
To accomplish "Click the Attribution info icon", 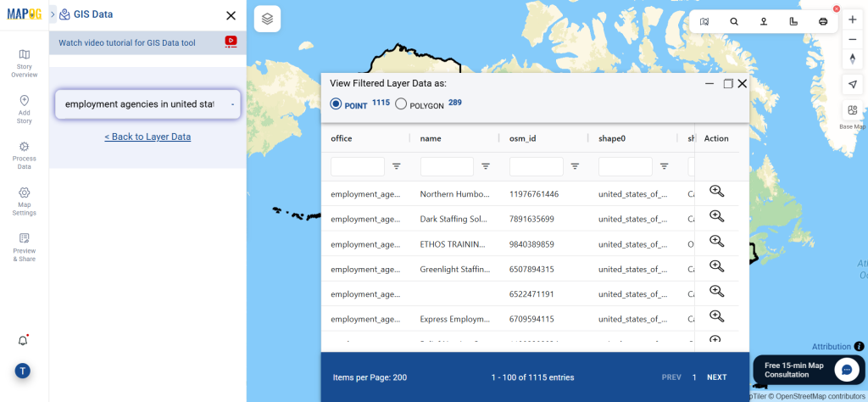I will [x=860, y=347].
